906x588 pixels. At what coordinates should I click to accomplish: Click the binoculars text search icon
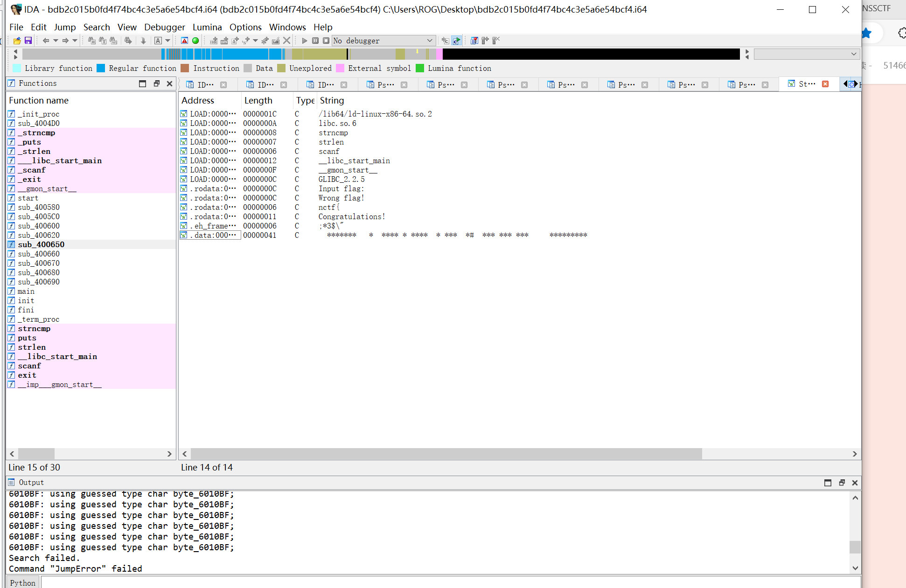pos(103,41)
